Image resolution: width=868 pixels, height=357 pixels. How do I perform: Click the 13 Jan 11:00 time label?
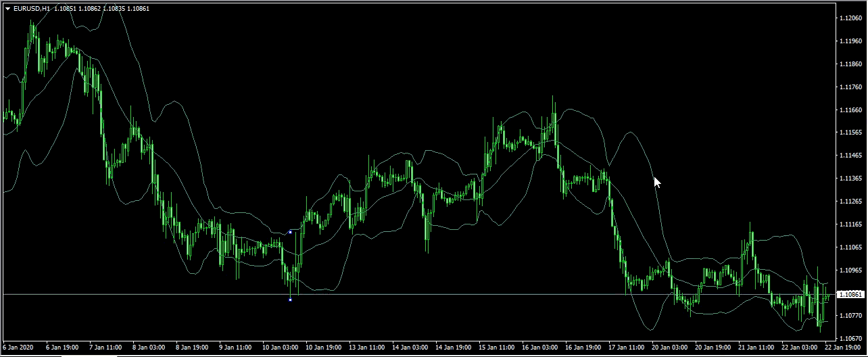pyautogui.click(x=368, y=348)
